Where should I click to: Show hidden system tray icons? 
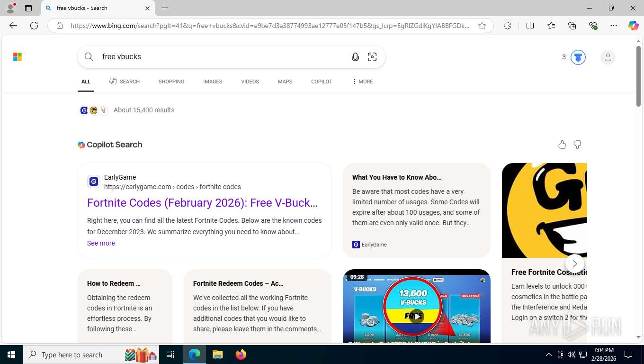(x=549, y=355)
